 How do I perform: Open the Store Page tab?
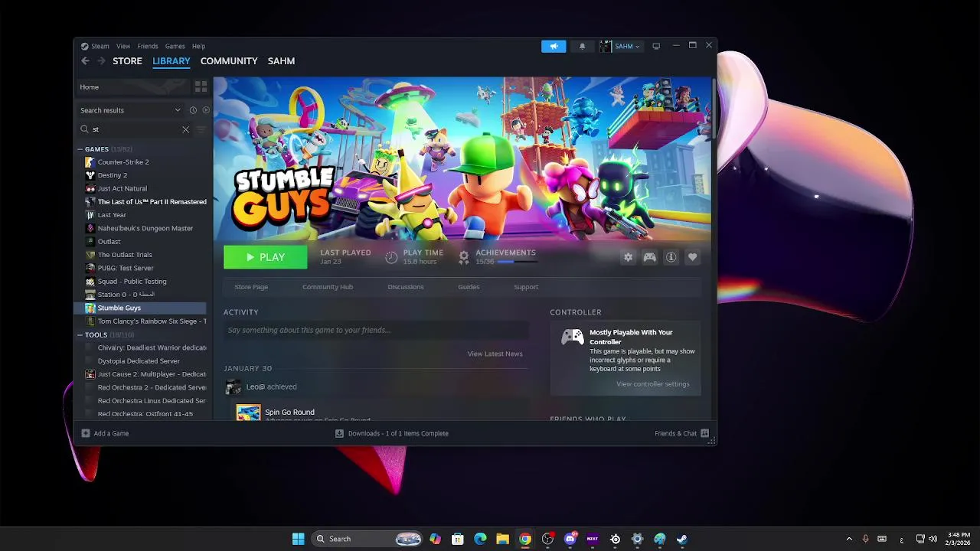coord(251,287)
